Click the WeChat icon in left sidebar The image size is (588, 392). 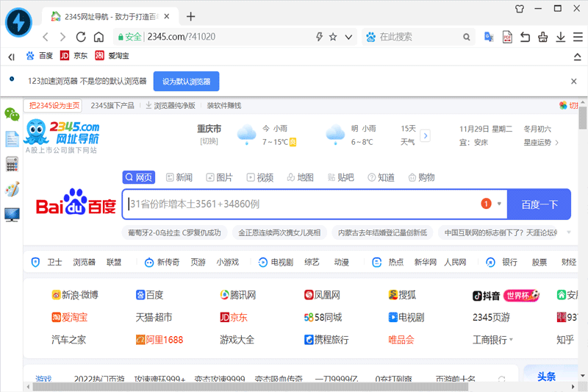[x=12, y=114]
